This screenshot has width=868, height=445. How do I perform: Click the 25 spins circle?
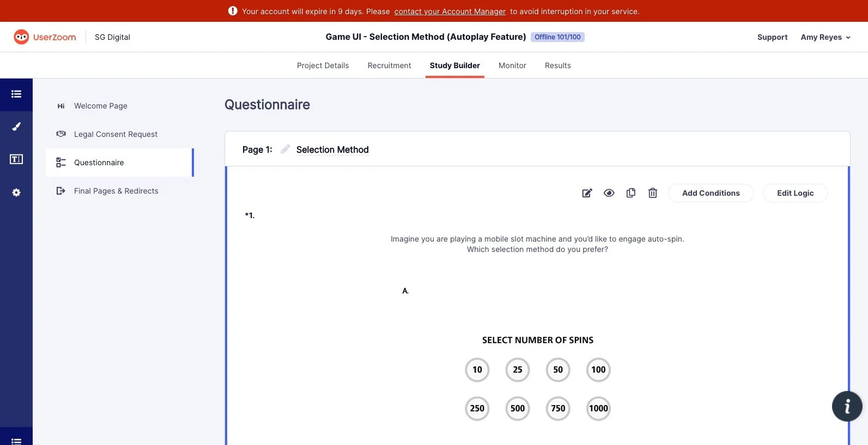[518, 370]
